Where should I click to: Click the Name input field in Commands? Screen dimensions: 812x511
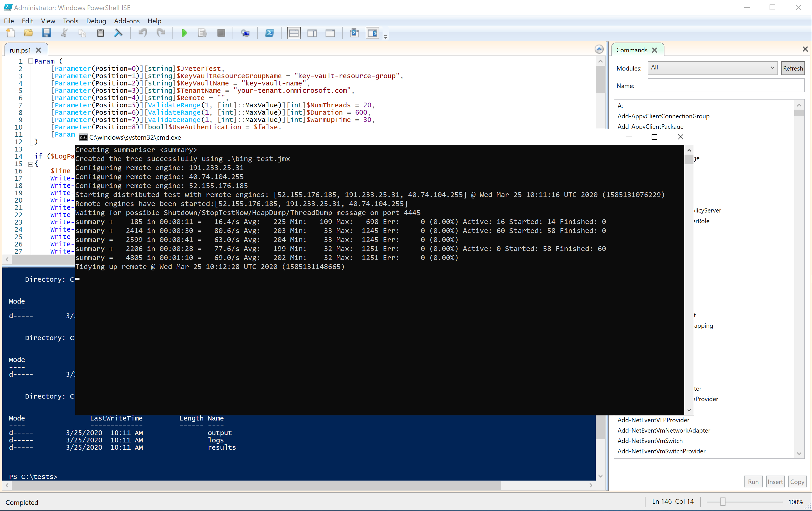pos(726,86)
